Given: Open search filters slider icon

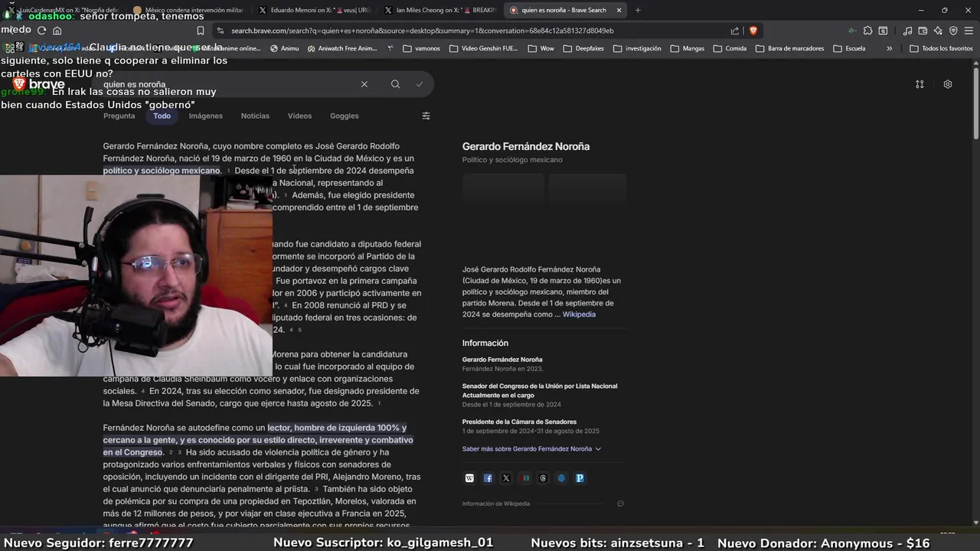Looking at the screenshot, I should (x=426, y=116).
